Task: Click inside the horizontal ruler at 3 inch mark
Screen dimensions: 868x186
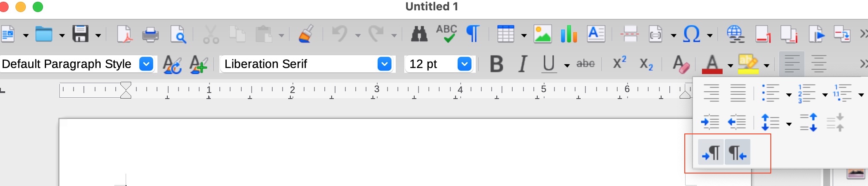Action: [x=376, y=90]
